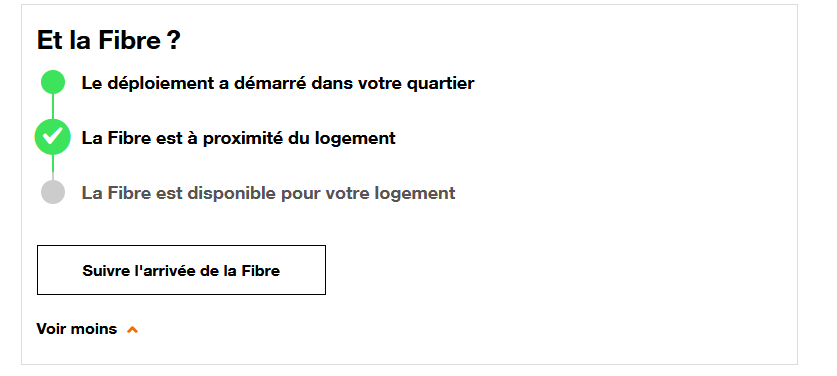837x376 pixels.
Task: Click the green dot beside the deployment step
Action: coord(53,83)
